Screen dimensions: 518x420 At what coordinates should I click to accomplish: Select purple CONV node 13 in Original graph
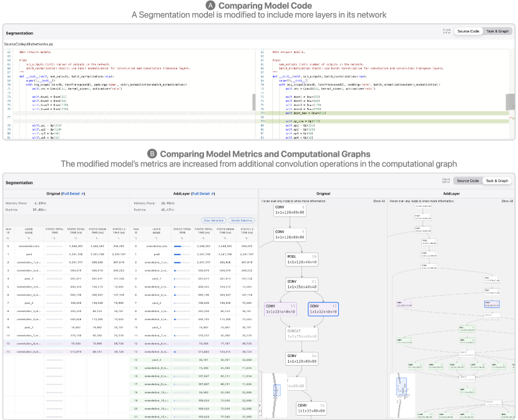tap(280, 309)
